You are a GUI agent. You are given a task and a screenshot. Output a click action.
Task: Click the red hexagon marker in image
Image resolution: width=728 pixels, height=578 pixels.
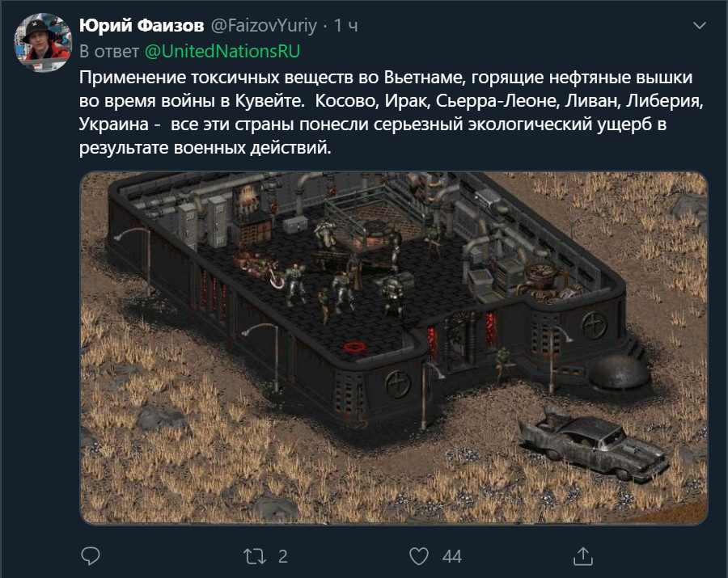354,347
